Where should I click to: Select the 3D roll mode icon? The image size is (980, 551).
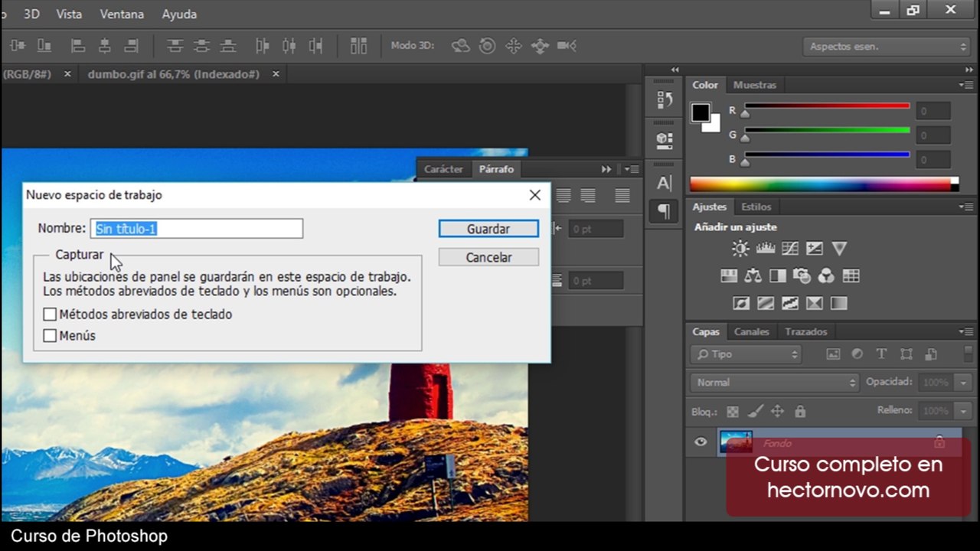click(487, 46)
